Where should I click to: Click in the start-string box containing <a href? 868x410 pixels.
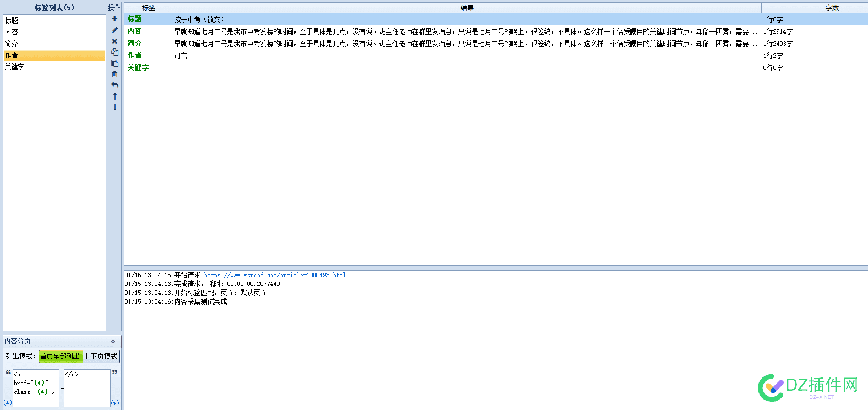[x=36, y=388]
